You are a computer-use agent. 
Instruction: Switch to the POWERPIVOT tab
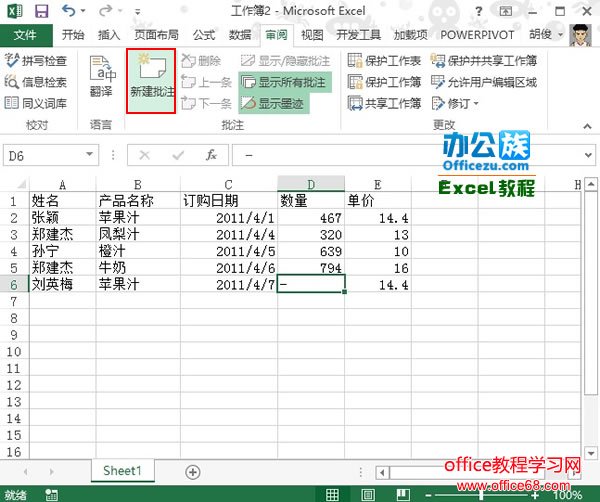tap(477, 35)
